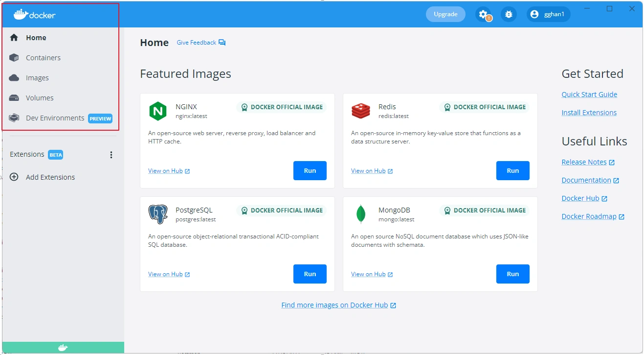Run the Redis featured image
Viewport: 644px width, 355px height.
tap(512, 171)
